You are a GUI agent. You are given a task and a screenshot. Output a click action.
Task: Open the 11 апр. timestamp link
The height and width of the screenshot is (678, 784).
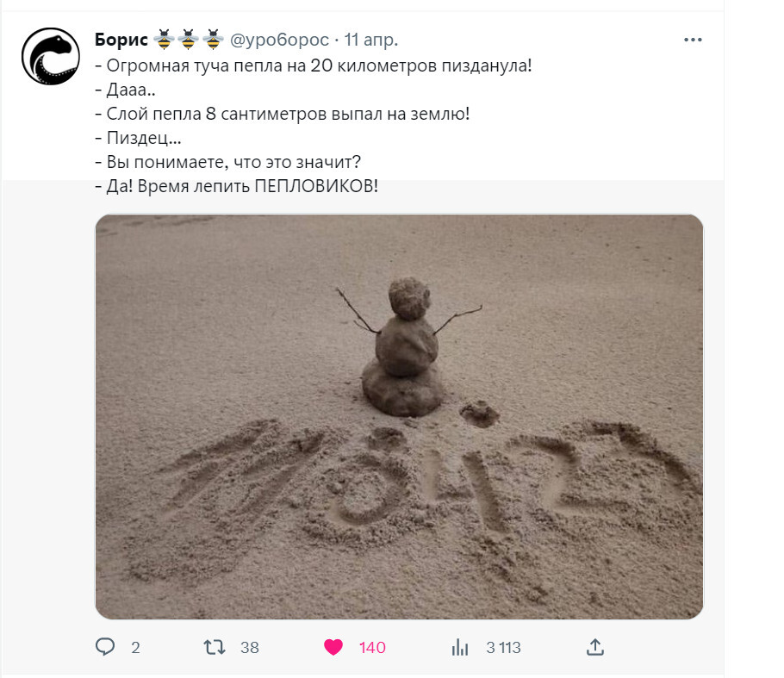point(371,40)
